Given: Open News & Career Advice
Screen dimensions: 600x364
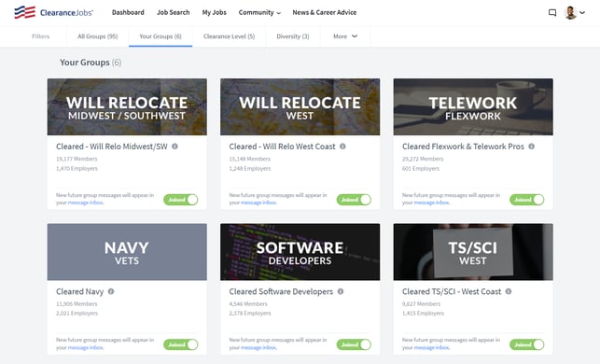Looking at the screenshot, I should click(x=325, y=12).
